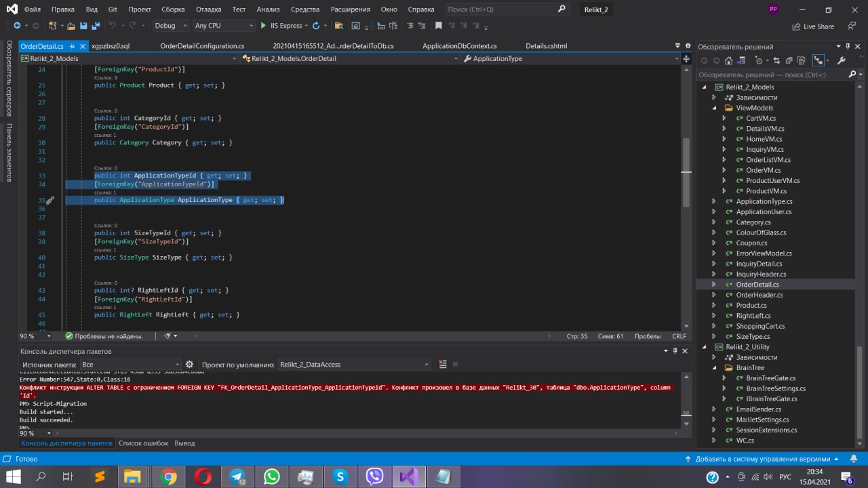Click the Save All icon in the toolbar
Viewport: 868px width, 488px height.
(x=96, y=26)
